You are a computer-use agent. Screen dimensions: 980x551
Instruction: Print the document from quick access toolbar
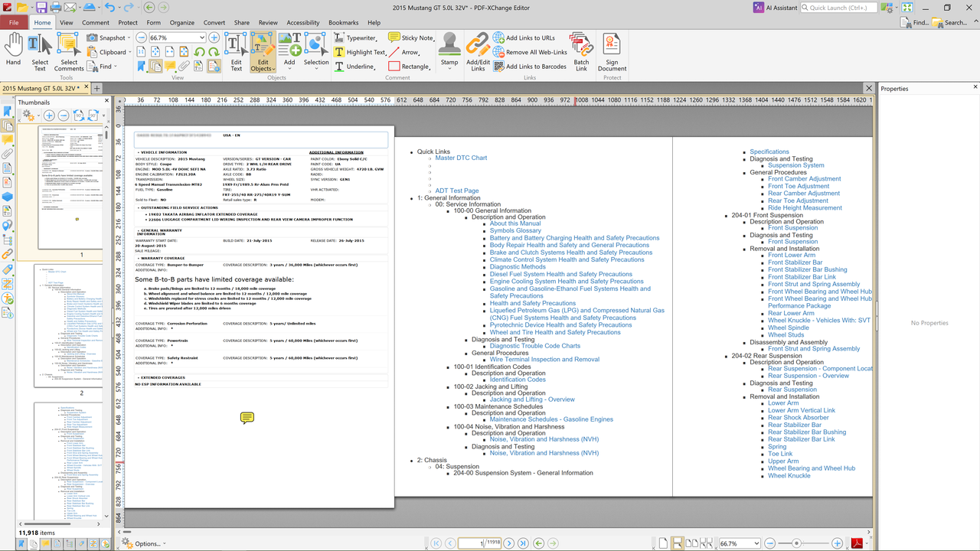(x=56, y=8)
